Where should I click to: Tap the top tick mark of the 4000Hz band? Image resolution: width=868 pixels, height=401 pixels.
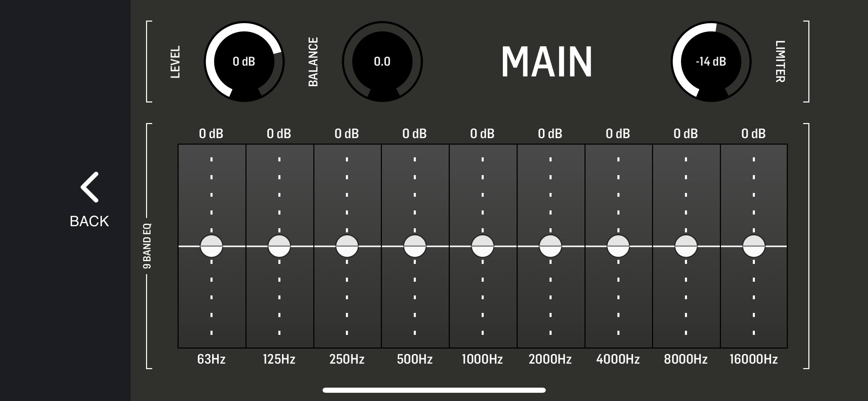tap(618, 159)
